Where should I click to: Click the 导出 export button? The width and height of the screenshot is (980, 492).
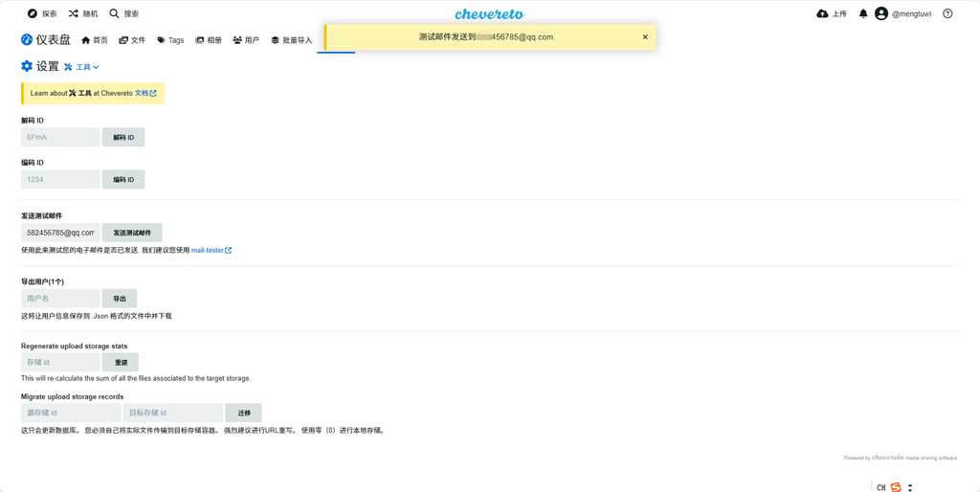tap(120, 299)
